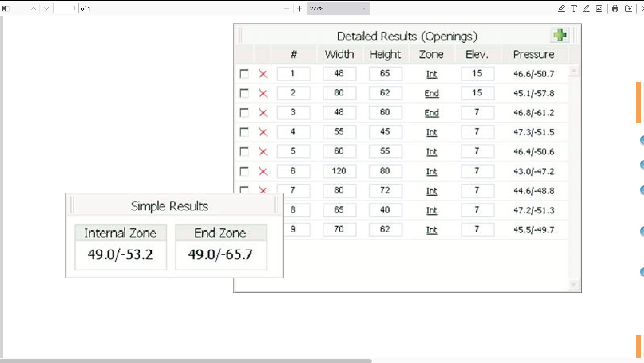Screen dimensions: 644x363
Task: Toggle the sidebar panel icon
Action: [x=6, y=9]
